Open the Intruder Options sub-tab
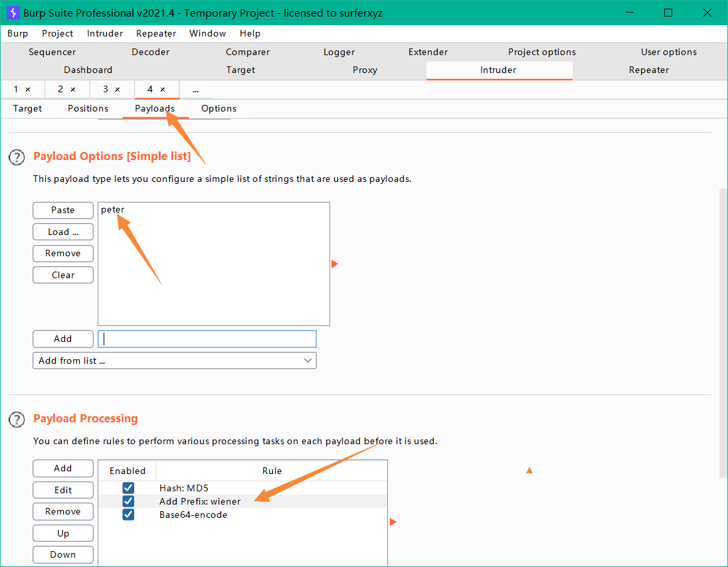 [x=219, y=109]
